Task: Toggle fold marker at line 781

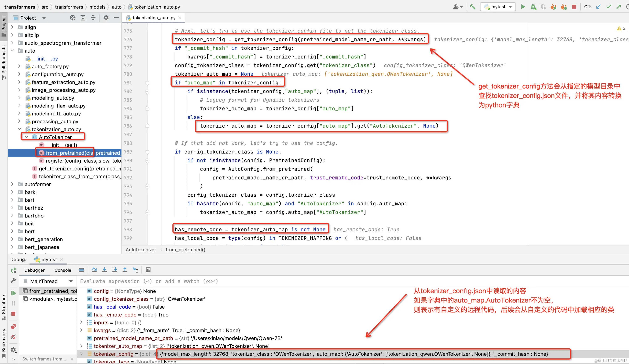Action: pyautogui.click(x=147, y=83)
